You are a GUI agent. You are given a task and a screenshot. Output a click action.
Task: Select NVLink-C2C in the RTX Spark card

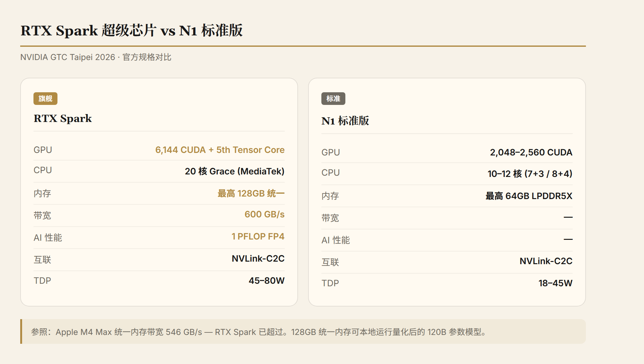click(258, 258)
